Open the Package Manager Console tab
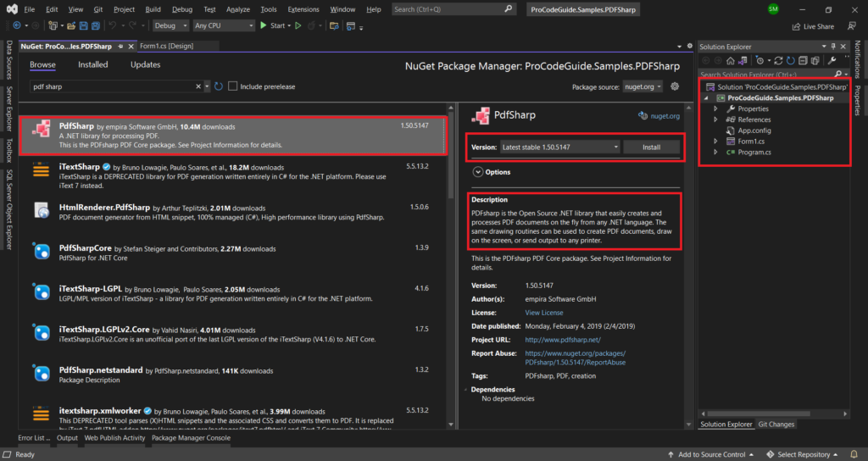 coord(191,438)
